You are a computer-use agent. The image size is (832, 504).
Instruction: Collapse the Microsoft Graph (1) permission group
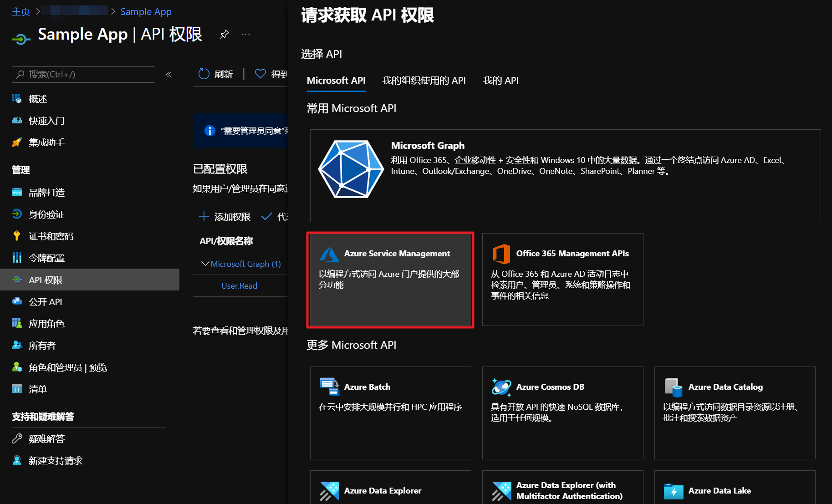coord(205,264)
